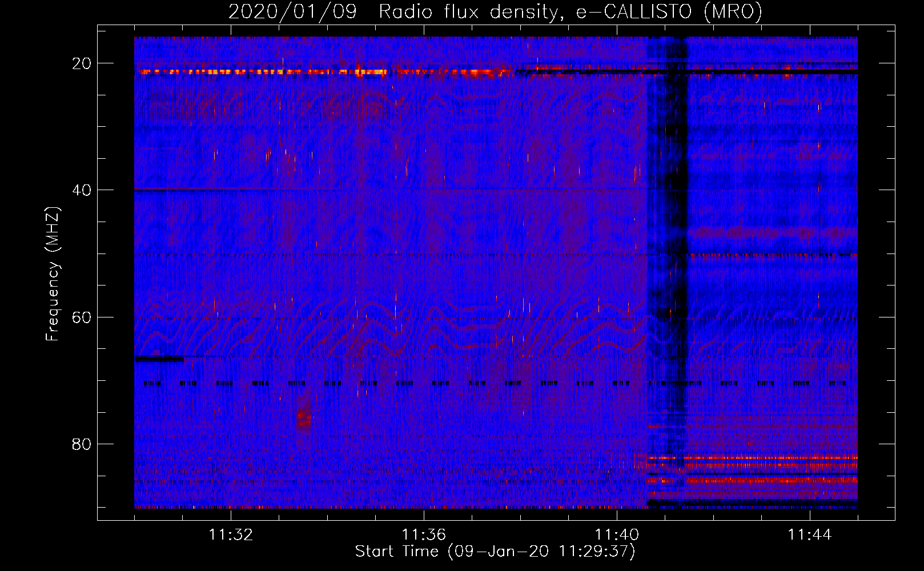The width and height of the screenshot is (924, 571).
Task: Click the 'Start Time (09-Jan-20 11:29:37)' label
Action: point(495,552)
